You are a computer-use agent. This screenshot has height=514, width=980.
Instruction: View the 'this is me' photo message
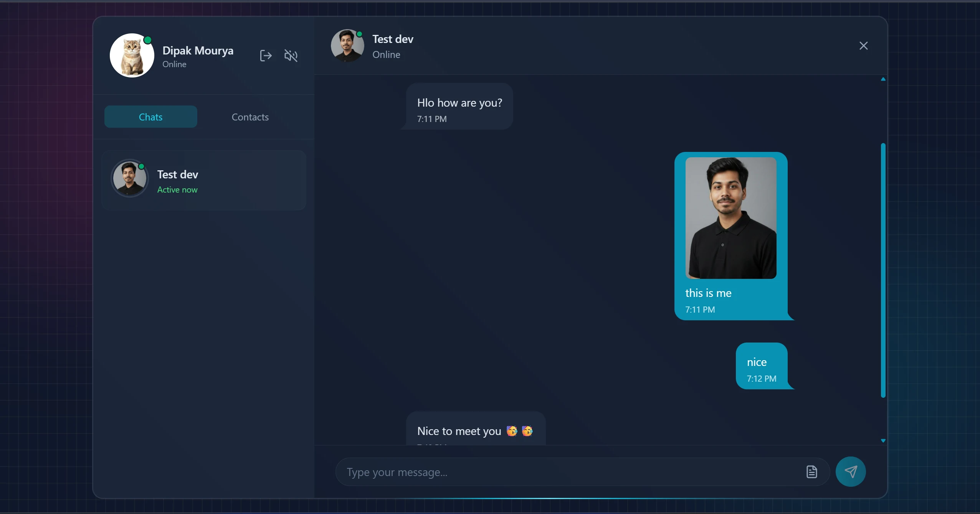click(x=730, y=219)
